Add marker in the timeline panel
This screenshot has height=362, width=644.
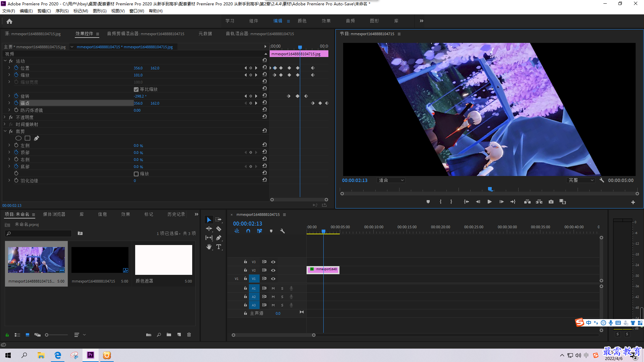tap(271, 231)
